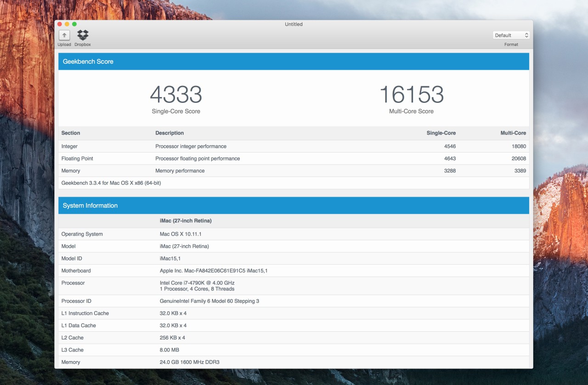Click Floating Point single-core value 4643
Image resolution: width=588 pixels, height=385 pixels.
[449, 159]
